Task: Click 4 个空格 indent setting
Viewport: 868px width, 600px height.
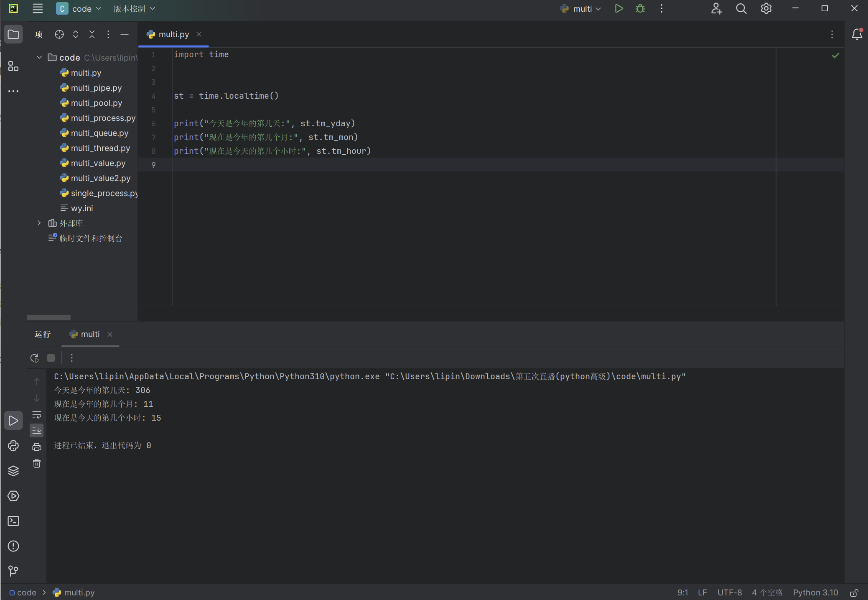Action: coord(767,592)
